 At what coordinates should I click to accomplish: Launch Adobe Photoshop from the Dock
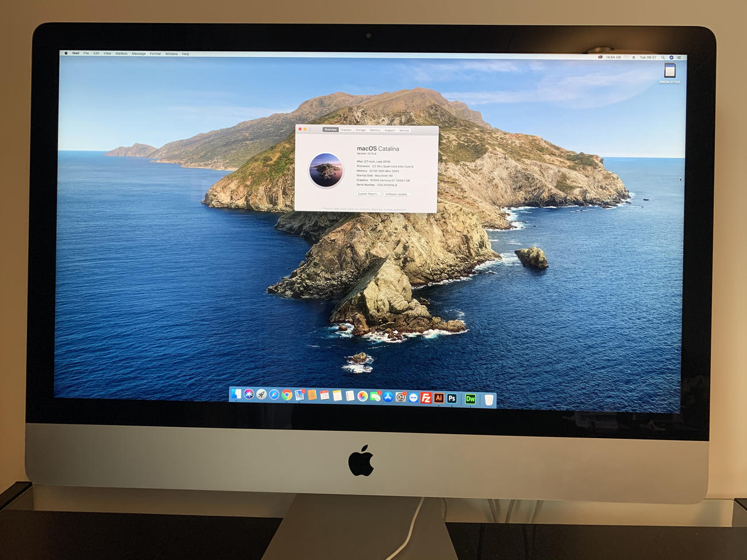[452, 399]
